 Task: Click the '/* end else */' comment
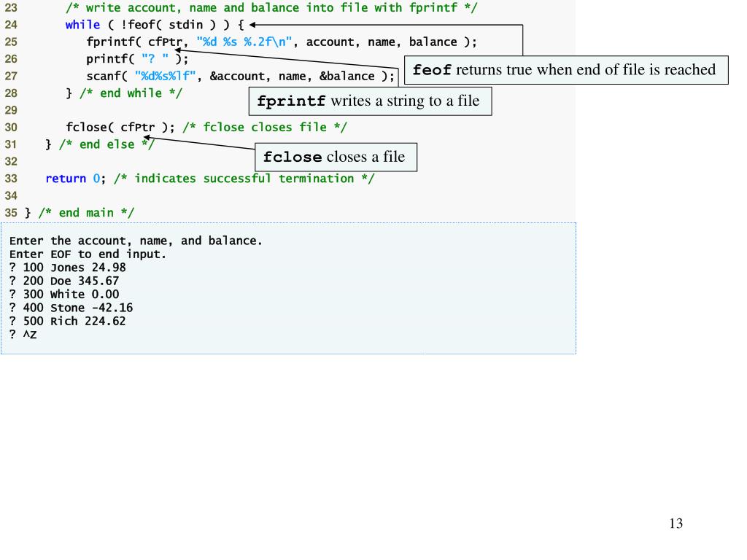[107, 144]
